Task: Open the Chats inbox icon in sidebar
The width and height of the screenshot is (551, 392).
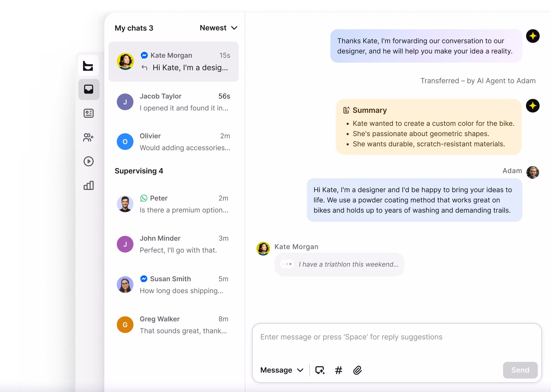Action: coord(89,89)
